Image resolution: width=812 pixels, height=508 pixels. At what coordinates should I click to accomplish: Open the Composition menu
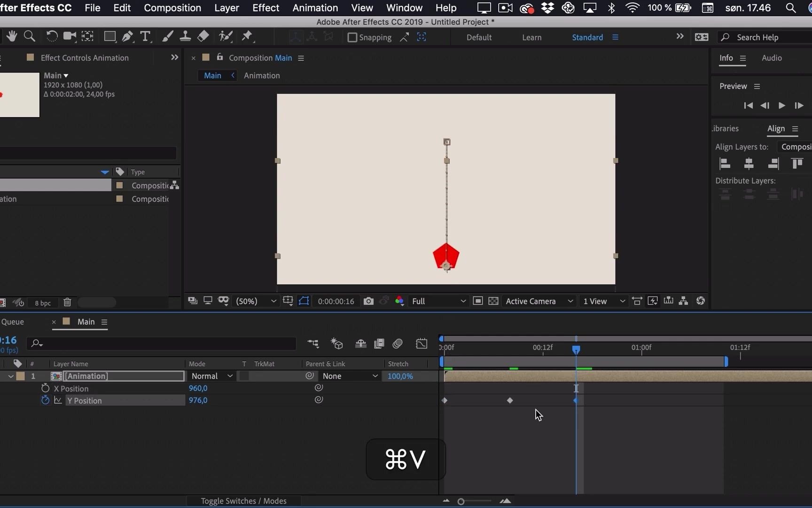[x=172, y=8]
